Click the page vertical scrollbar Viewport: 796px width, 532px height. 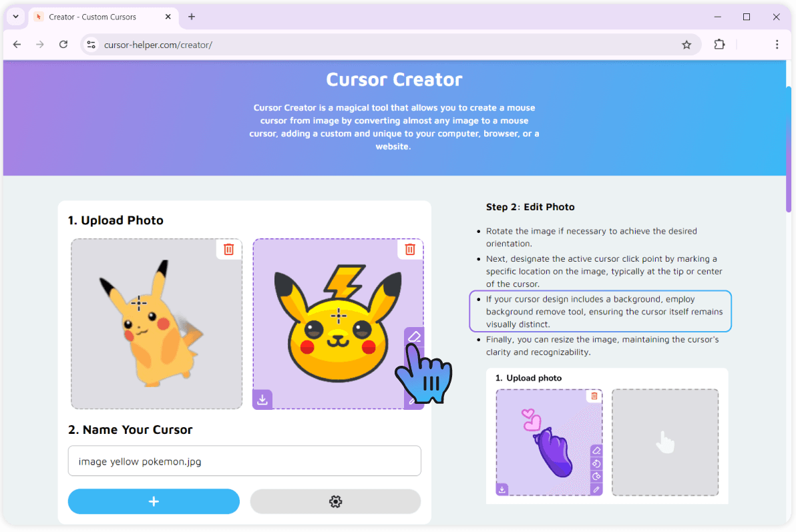click(789, 148)
